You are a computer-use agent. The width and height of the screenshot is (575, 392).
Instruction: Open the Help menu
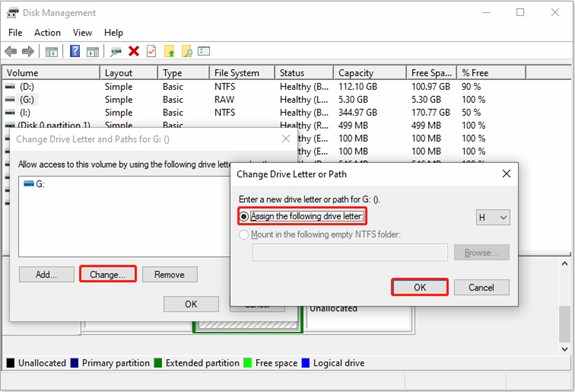pyautogui.click(x=113, y=33)
